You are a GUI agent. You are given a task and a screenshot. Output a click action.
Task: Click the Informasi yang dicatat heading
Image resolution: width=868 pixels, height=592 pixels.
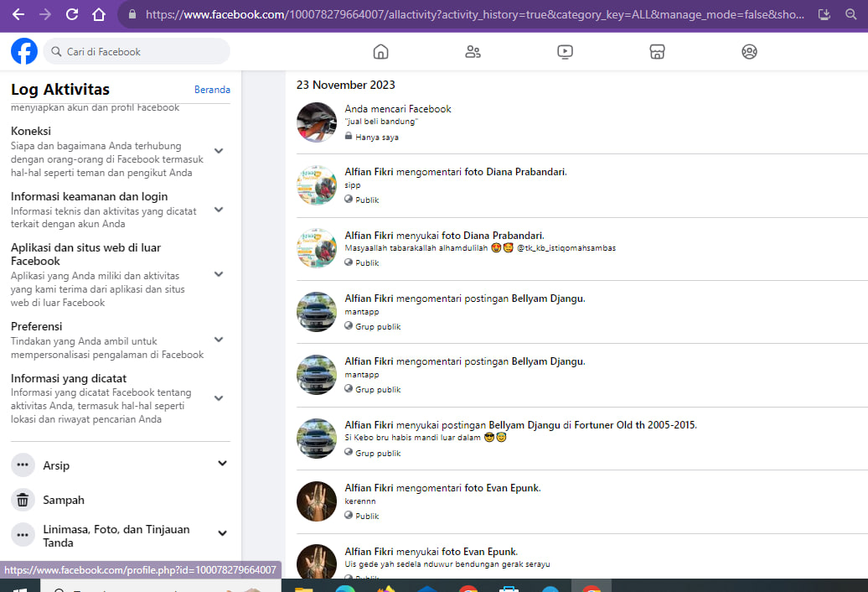click(x=69, y=379)
